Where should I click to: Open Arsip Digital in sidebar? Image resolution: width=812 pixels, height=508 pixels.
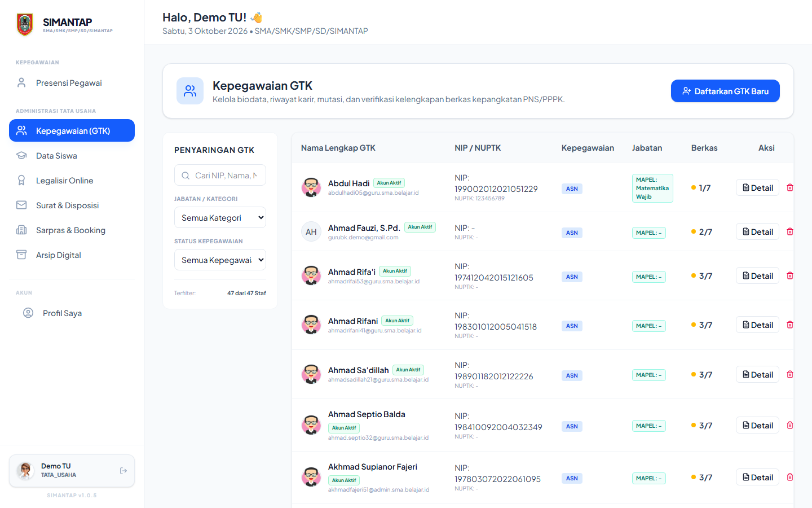pos(72,255)
